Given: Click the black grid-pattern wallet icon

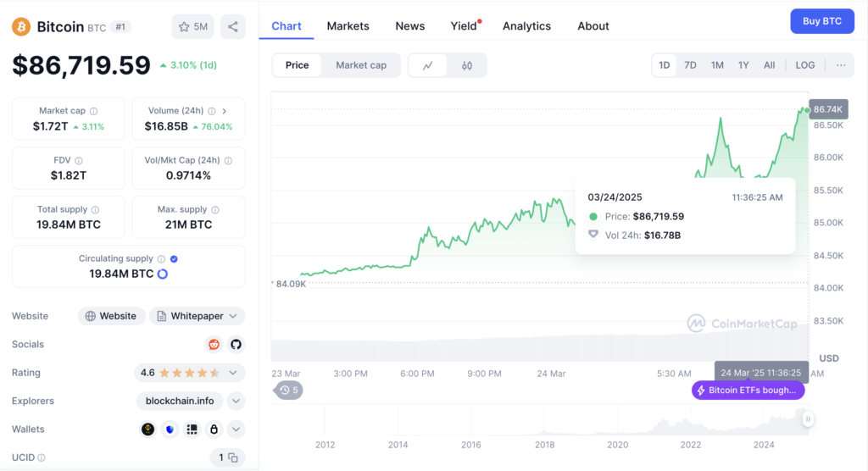Looking at the screenshot, I should pos(192,429).
